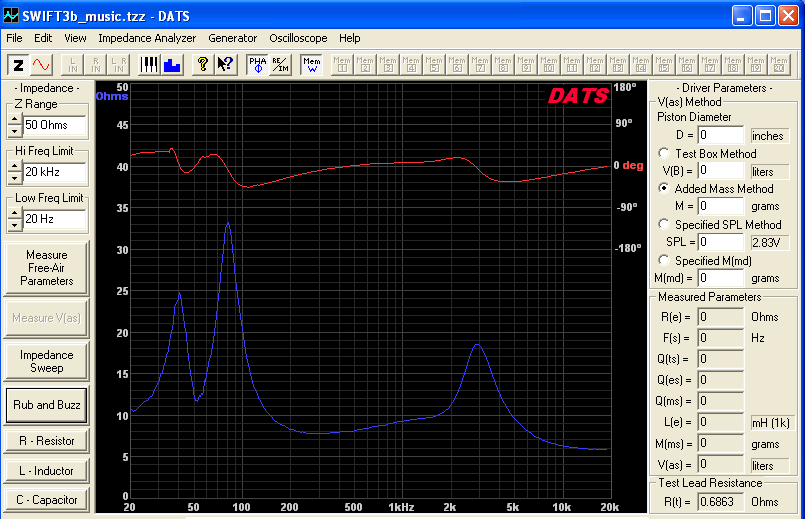The height and width of the screenshot is (519, 805).
Task: Choose the Specified M(md) radio option
Action: (664, 260)
